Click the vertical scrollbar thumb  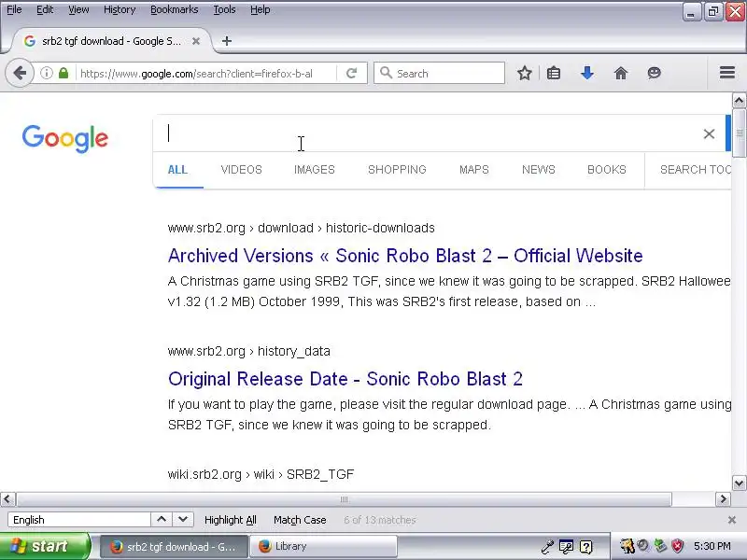point(739,133)
